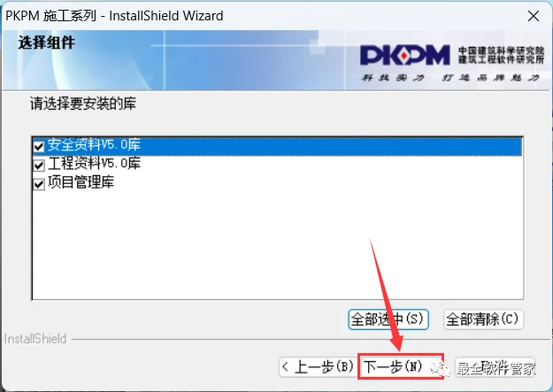Proceed with the 下一步(N) button

tap(401, 366)
